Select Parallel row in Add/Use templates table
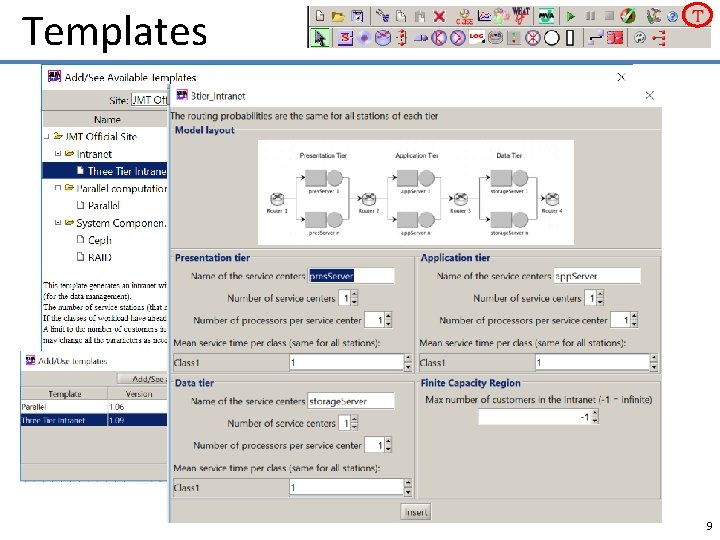Image resolution: width=720 pixels, height=540 pixels. (94, 407)
